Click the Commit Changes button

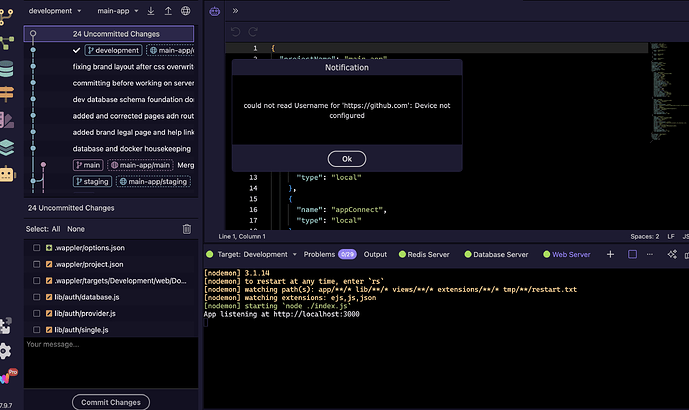111,402
